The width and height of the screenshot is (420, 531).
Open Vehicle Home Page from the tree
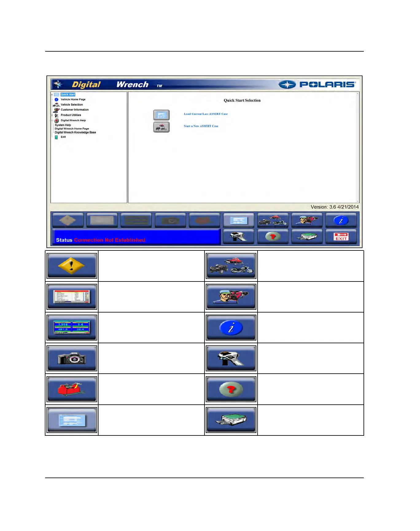(73, 100)
